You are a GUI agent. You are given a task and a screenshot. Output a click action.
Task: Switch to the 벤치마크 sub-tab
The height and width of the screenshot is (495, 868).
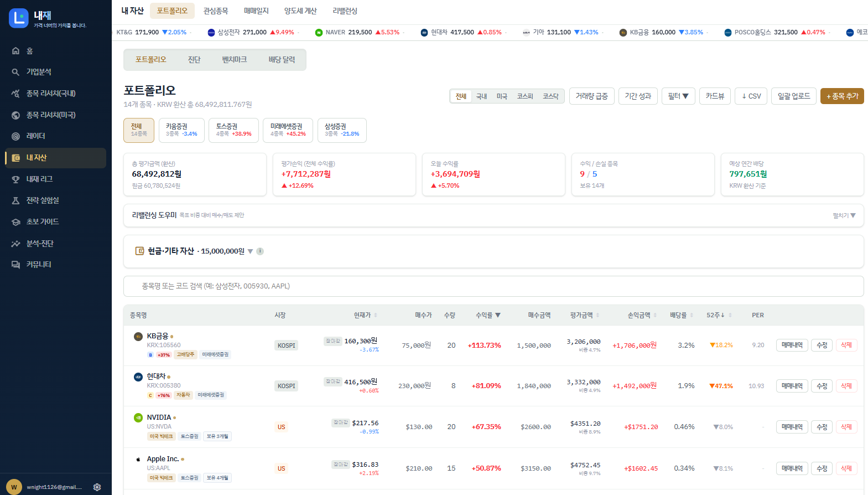tap(235, 60)
